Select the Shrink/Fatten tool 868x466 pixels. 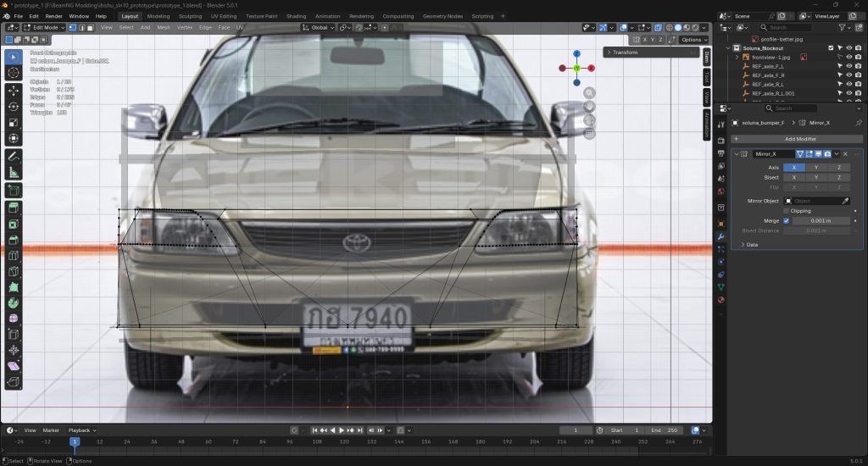click(x=14, y=350)
